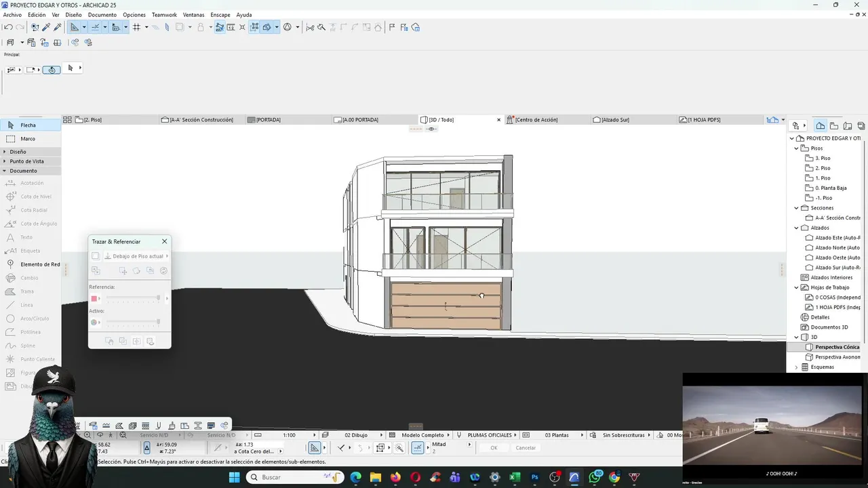The width and height of the screenshot is (868, 488).
Task: Select the Arco/Círculo tool
Action: (31, 319)
